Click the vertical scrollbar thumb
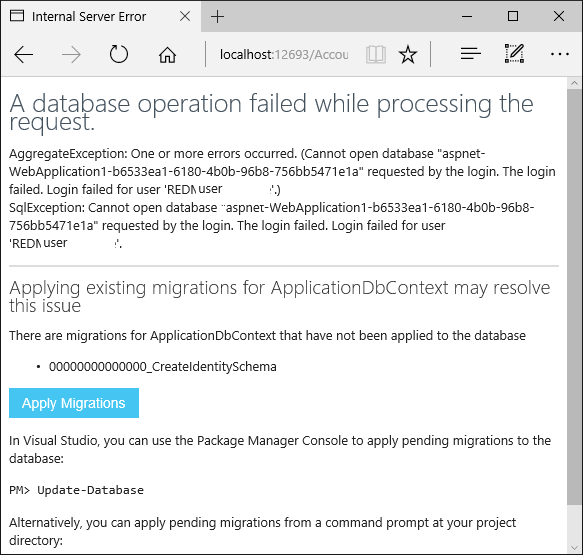583x555 pixels. click(574, 296)
